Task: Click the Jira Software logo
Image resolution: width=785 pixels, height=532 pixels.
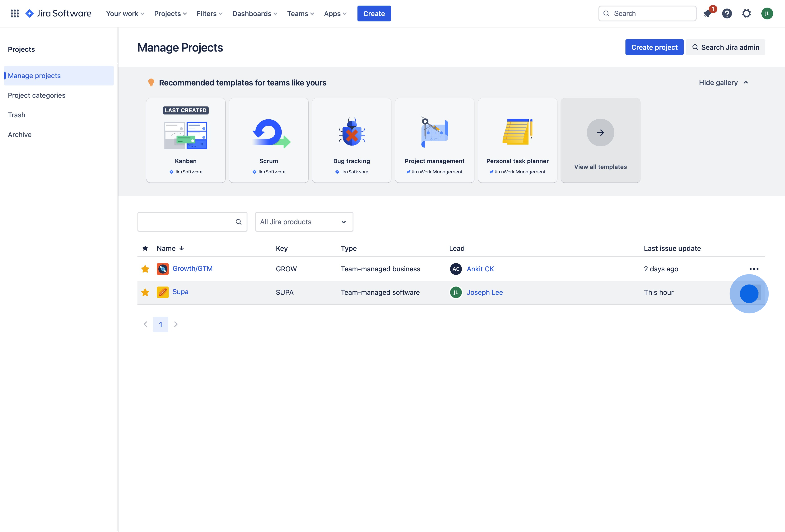Action: [x=59, y=14]
